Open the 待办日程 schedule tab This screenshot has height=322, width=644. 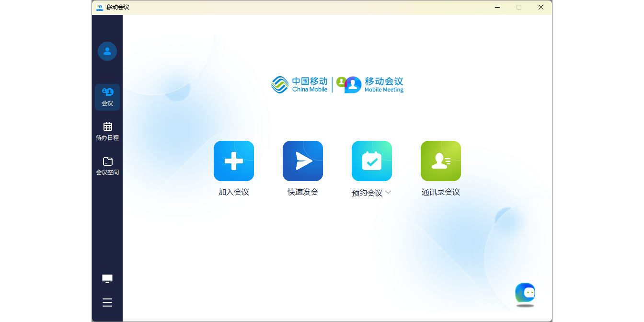(107, 132)
